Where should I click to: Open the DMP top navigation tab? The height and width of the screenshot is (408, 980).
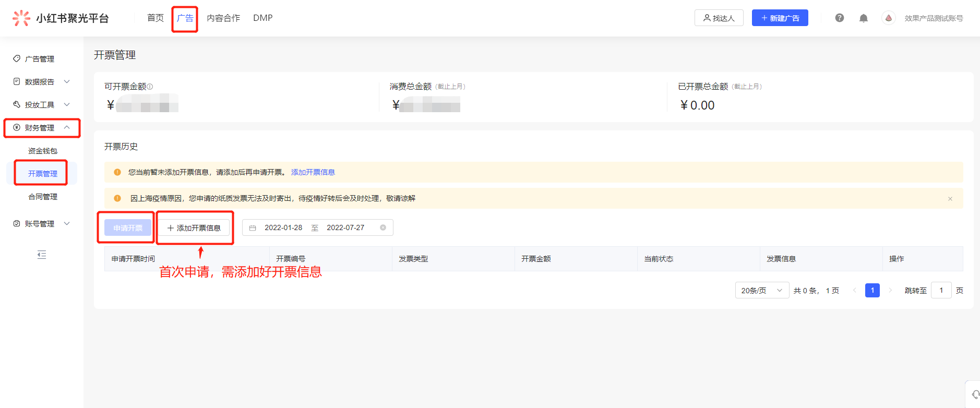[262, 18]
